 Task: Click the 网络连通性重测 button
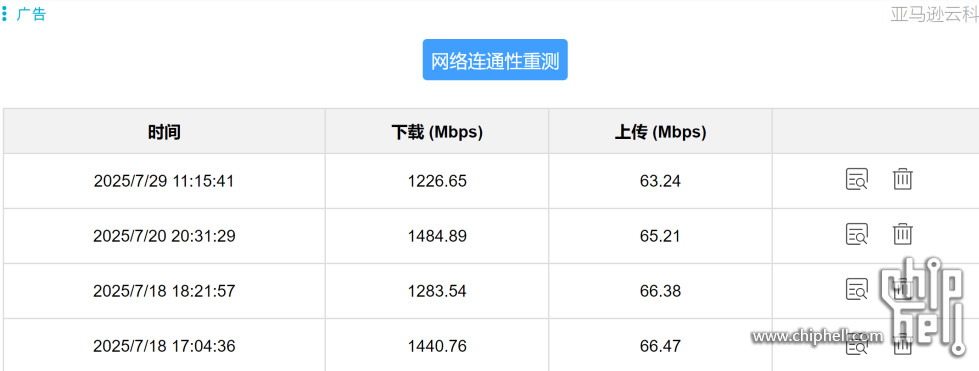[494, 60]
